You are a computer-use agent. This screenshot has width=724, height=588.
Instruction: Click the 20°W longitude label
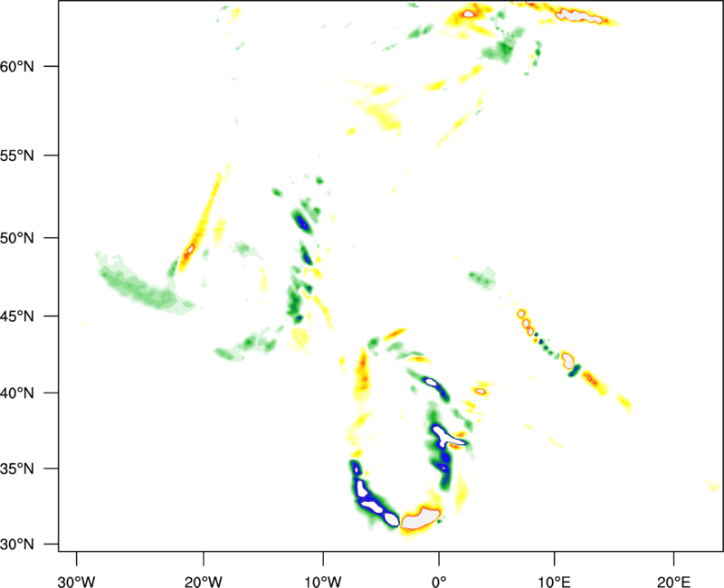[x=204, y=582]
